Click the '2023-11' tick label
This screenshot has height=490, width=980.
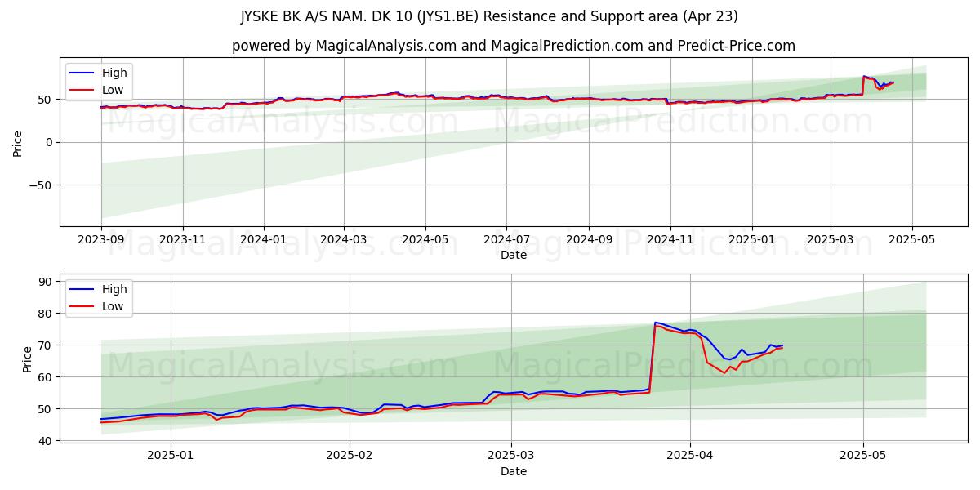point(182,240)
